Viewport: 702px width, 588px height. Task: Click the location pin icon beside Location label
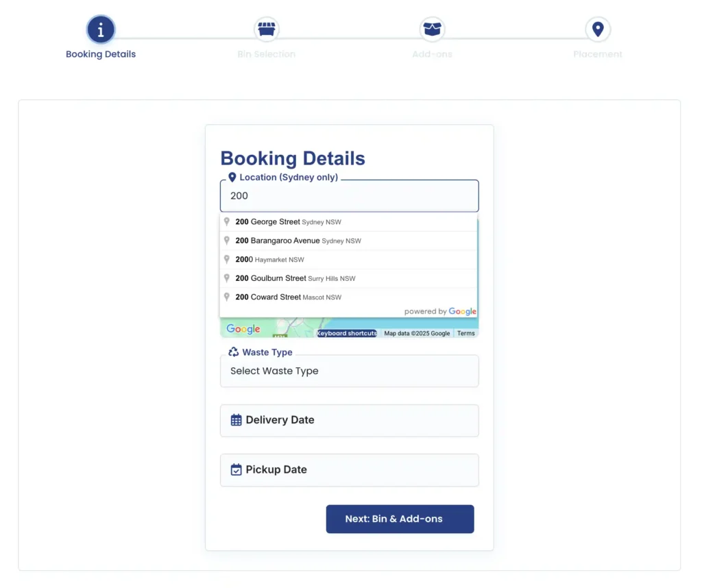click(x=232, y=177)
